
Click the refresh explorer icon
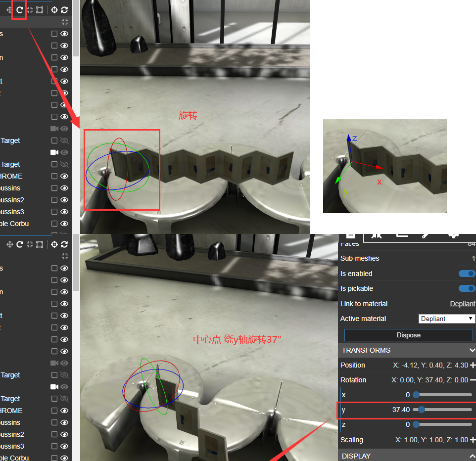pos(64,9)
